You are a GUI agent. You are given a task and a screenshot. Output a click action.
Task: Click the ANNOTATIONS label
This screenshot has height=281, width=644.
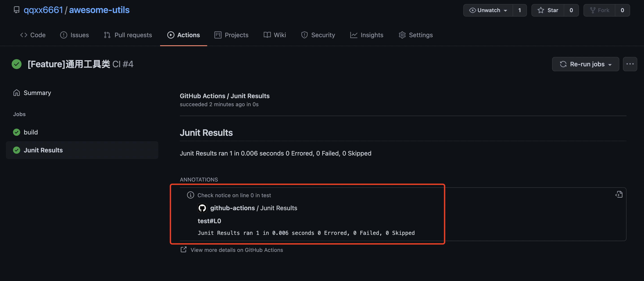(x=199, y=179)
